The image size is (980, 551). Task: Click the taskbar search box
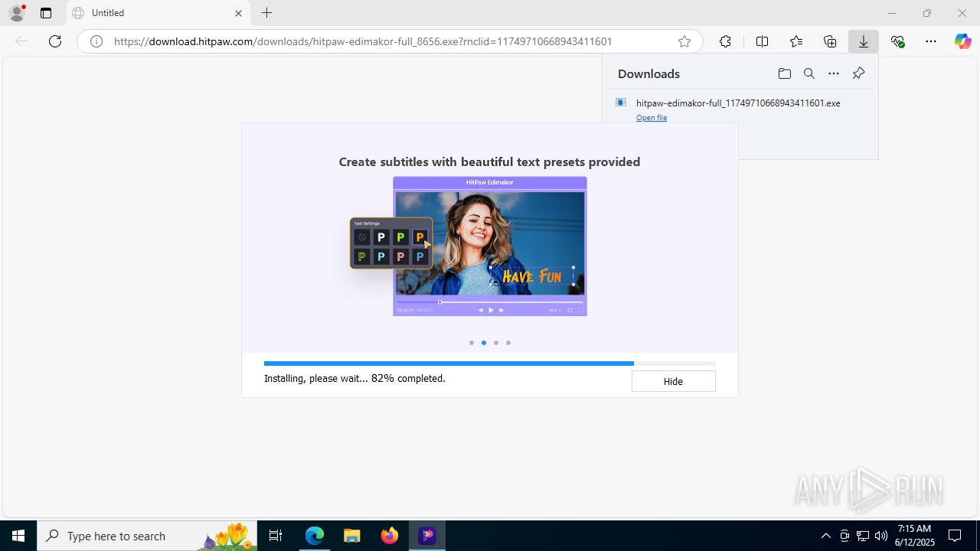coord(147,536)
